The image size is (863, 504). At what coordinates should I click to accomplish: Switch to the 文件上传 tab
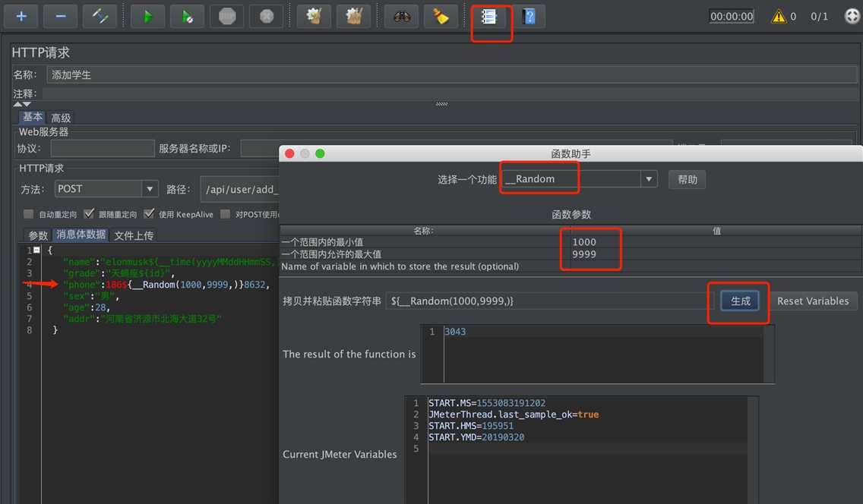pos(134,235)
